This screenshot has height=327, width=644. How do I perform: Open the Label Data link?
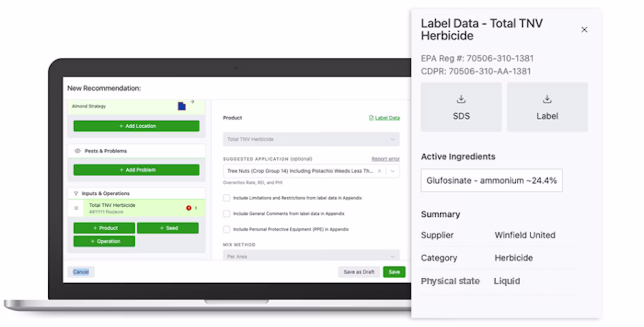click(384, 118)
